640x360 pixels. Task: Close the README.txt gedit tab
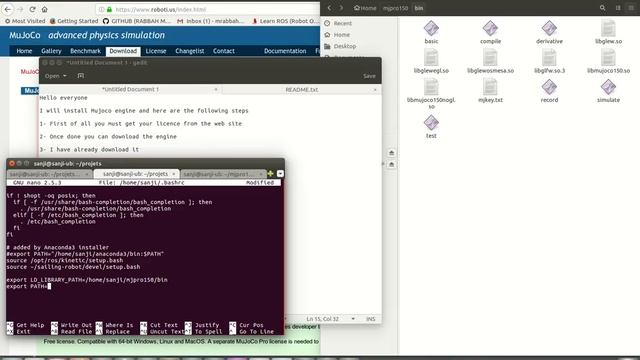coord(375,89)
